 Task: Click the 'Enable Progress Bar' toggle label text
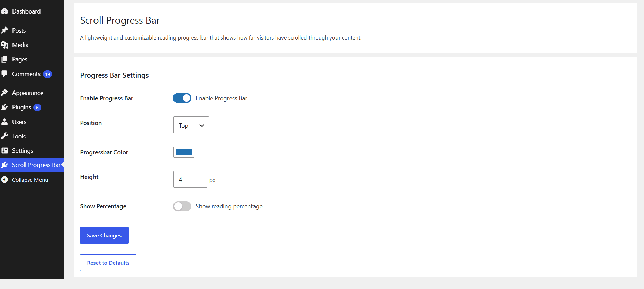[221, 98]
